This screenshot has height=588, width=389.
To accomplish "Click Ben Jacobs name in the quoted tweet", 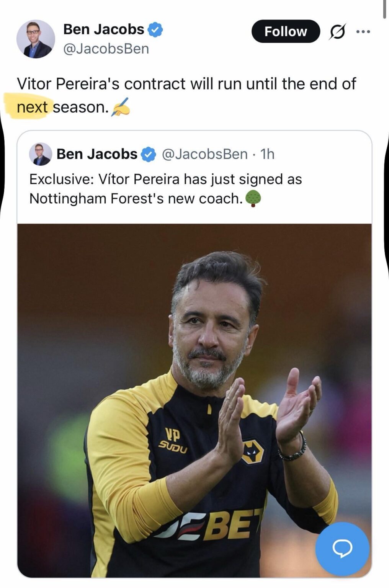I will [x=96, y=154].
